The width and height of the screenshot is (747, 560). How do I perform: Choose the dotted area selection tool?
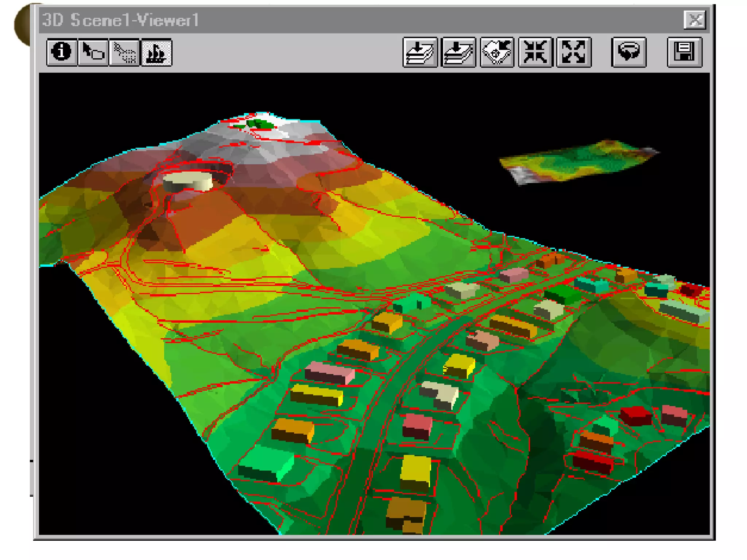coord(124,52)
